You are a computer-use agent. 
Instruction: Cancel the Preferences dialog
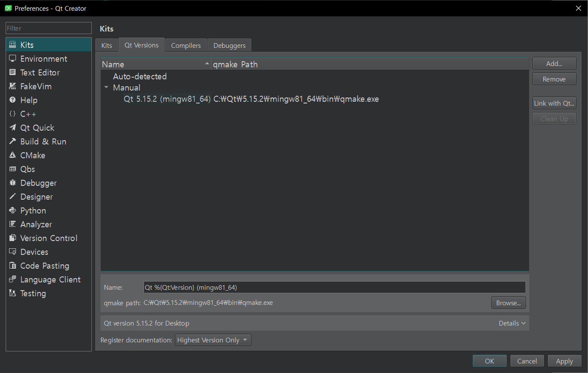[x=527, y=361]
